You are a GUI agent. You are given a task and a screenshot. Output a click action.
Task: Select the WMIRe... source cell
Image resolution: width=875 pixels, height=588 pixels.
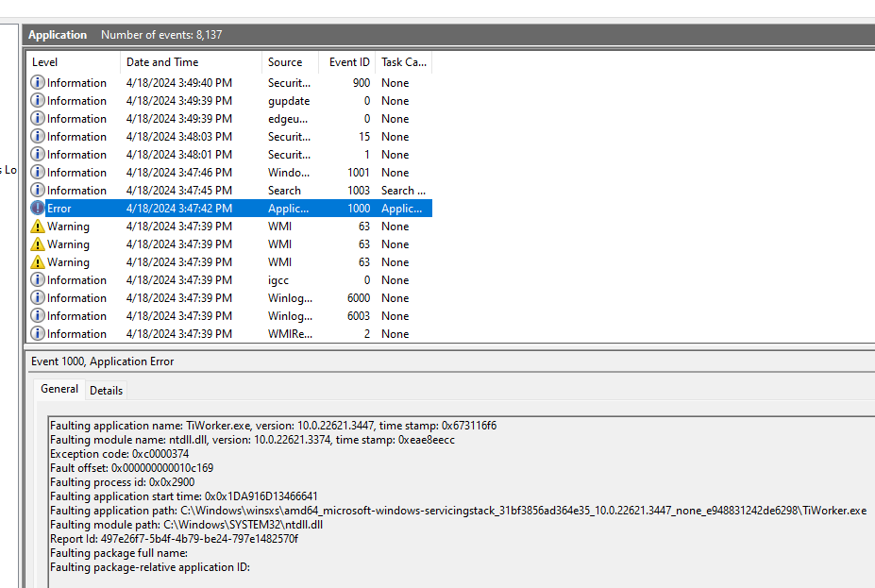pos(290,333)
